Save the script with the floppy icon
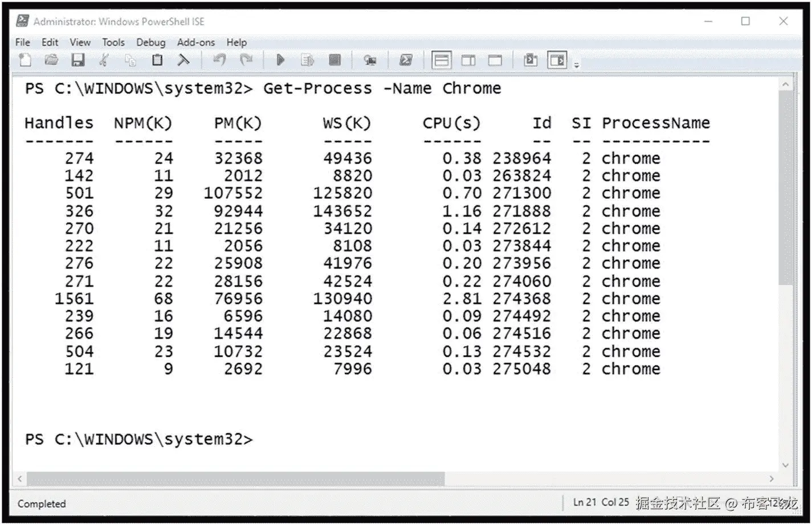 [x=78, y=60]
